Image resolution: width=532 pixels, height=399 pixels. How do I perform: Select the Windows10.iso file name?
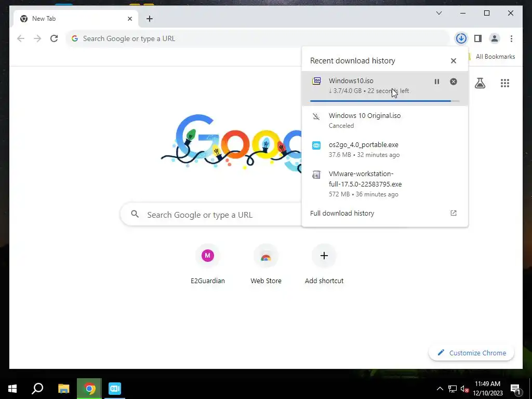351,81
